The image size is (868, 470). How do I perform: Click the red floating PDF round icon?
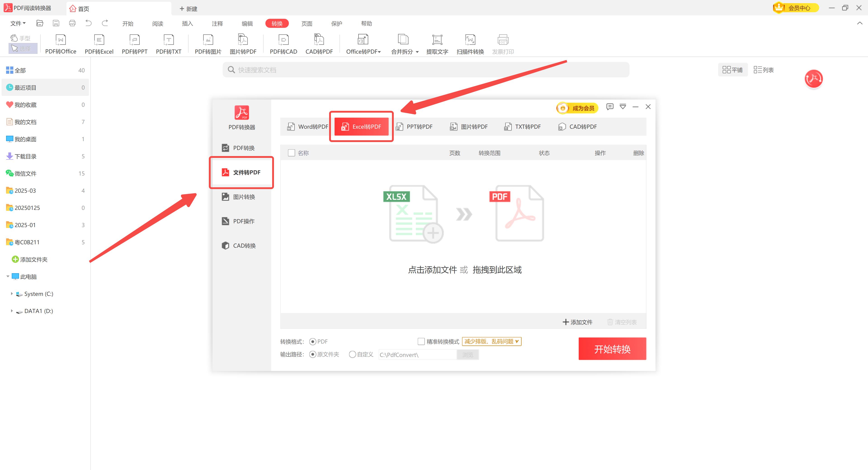tap(814, 78)
